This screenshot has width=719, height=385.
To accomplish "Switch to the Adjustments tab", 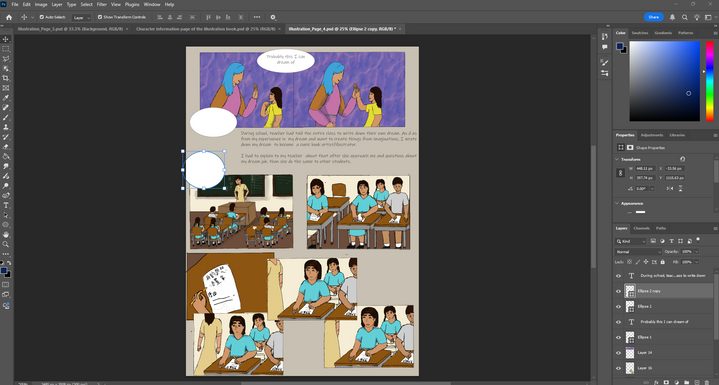I will pos(652,135).
